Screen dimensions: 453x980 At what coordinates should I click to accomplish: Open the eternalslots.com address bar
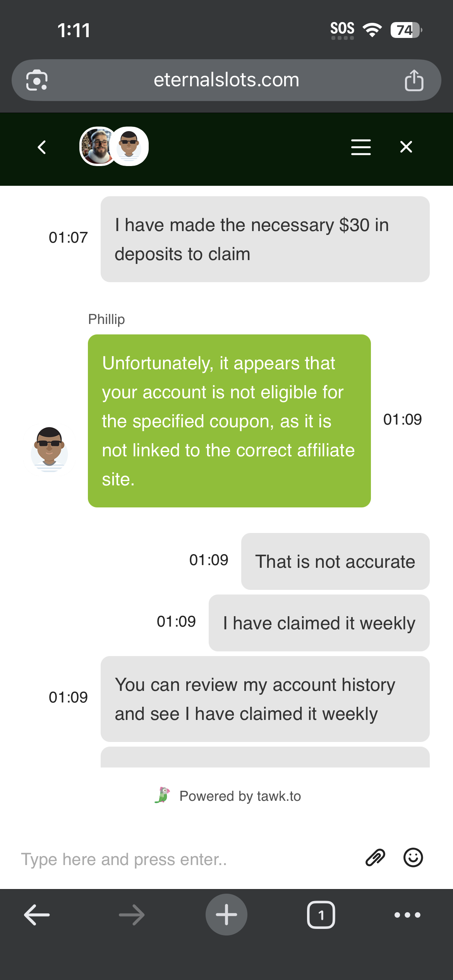tap(226, 80)
